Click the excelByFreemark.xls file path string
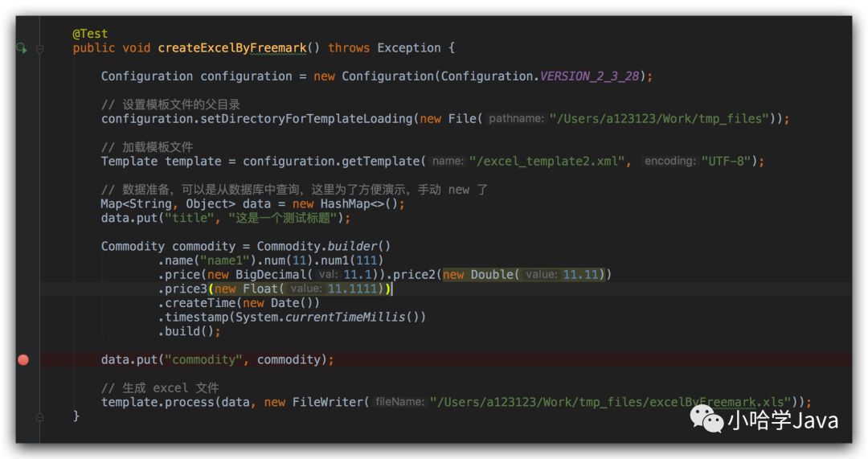868x459 pixels. tap(610, 402)
